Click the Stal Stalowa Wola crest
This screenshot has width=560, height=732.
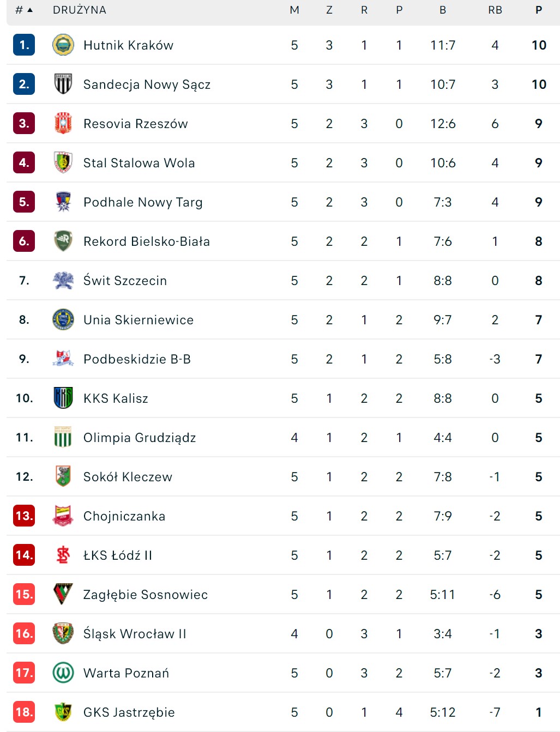tap(63, 163)
